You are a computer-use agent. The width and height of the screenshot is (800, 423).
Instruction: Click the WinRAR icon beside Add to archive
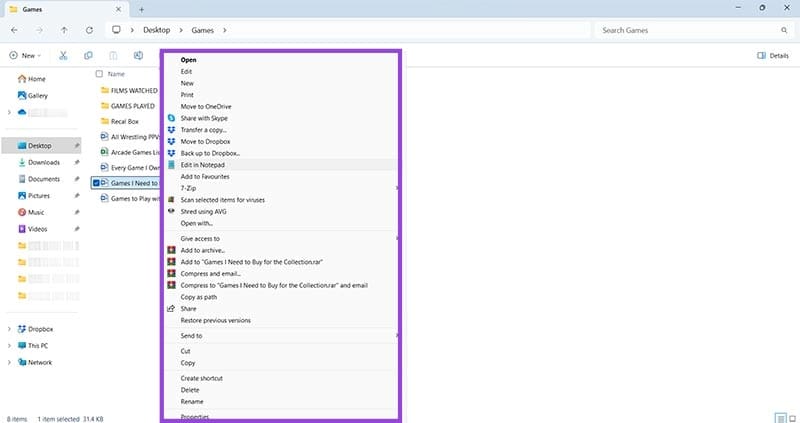pyautogui.click(x=171, y=250)
